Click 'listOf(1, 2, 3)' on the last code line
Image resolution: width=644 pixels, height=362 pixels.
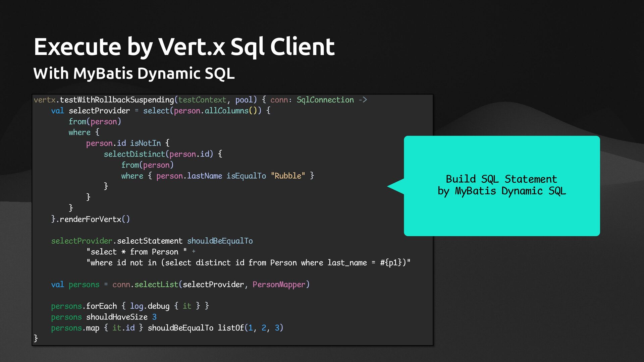(250, 328)
